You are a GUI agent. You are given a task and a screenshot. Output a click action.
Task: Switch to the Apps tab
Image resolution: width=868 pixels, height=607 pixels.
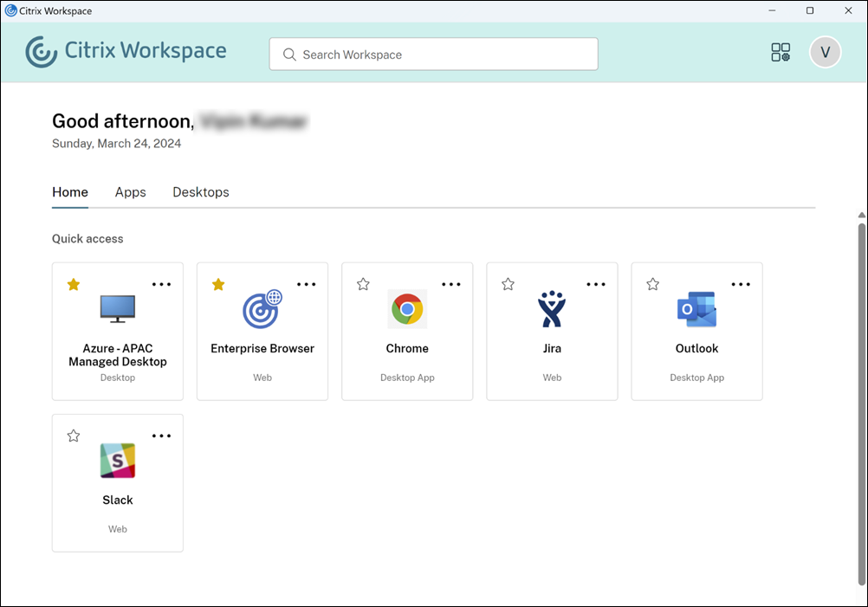(x=130, y=192)
